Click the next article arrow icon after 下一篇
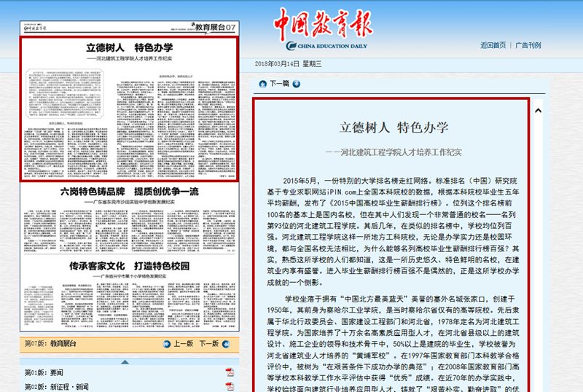The image size is (583, 392). (297, 84)
